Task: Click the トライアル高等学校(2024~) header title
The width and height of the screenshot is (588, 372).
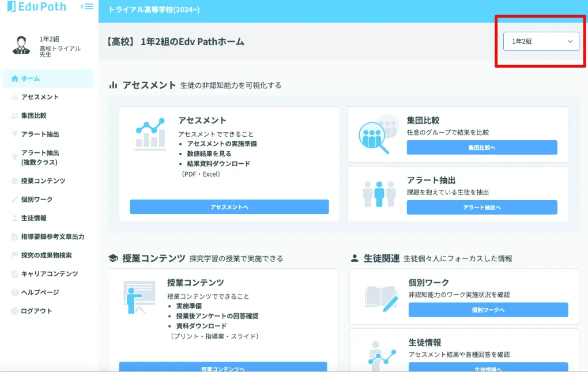Action: (x=154, y=10)
